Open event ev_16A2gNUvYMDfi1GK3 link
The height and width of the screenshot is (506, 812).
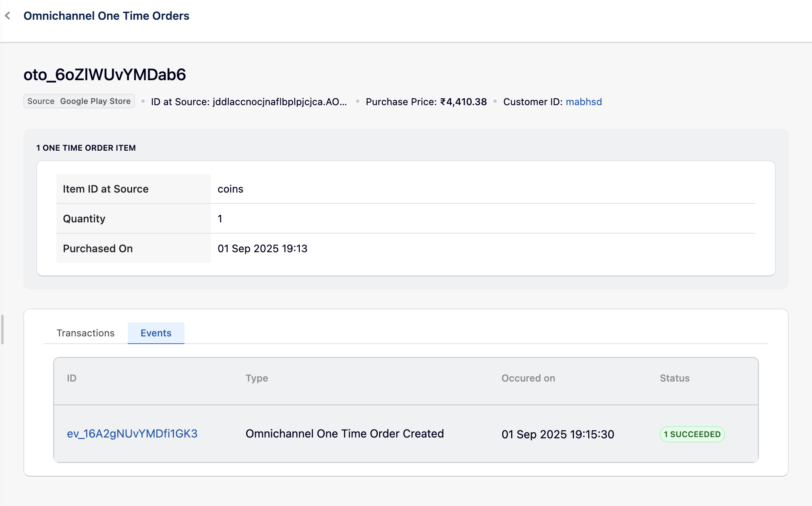pos(132,433)
